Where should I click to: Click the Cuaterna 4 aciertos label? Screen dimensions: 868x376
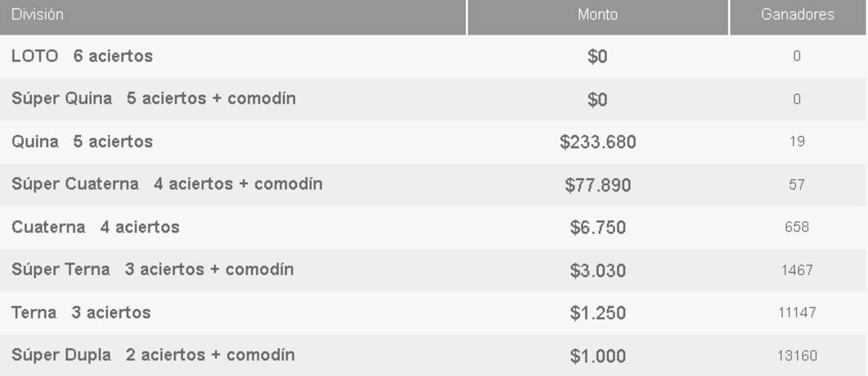95,227
